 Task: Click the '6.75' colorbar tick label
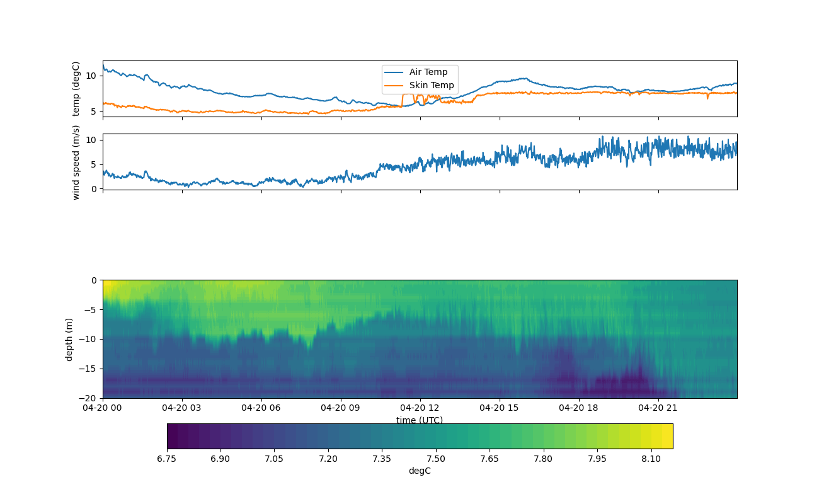(x=167, y=459)
